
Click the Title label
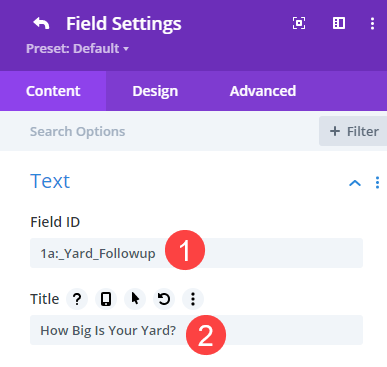pos(45,299)
